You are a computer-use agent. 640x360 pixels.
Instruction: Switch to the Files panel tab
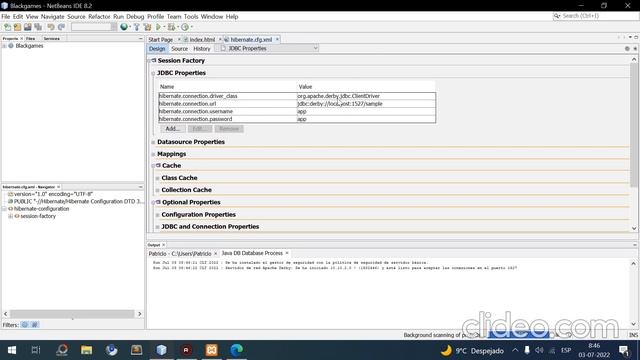(x=31, y=38)
